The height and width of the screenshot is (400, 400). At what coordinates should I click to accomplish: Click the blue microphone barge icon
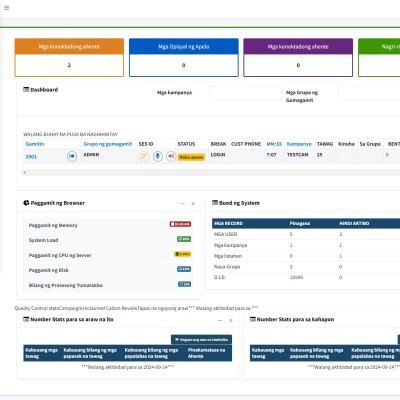[157, 156]
